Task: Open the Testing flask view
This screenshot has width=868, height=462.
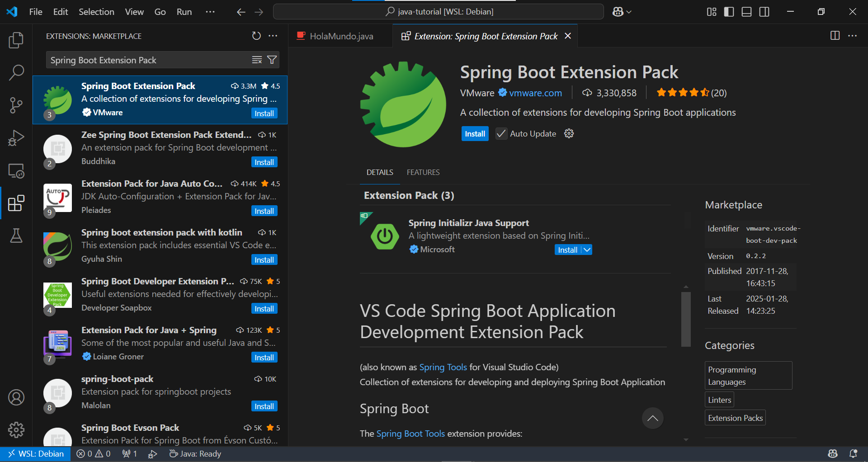Action: (x=16, y=236)
